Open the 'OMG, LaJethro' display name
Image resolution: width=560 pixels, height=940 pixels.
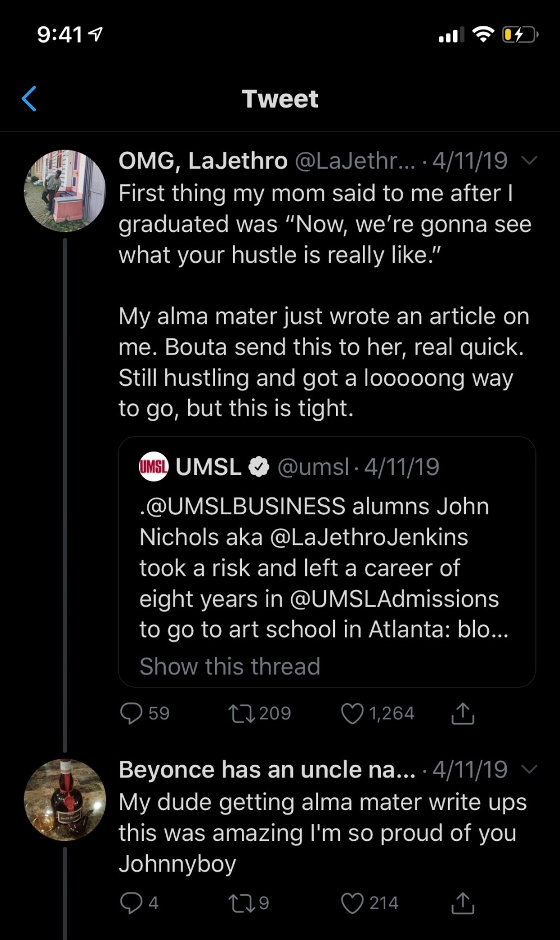point(203,161)
